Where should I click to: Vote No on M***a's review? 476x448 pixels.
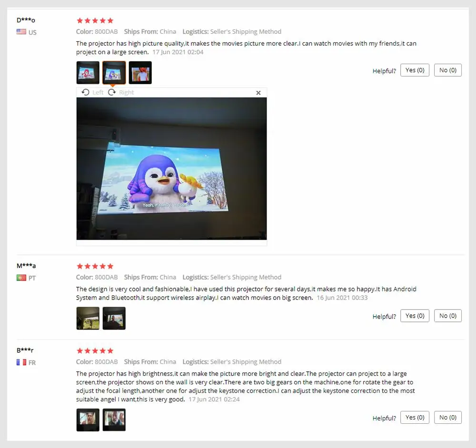coord(448,316)
